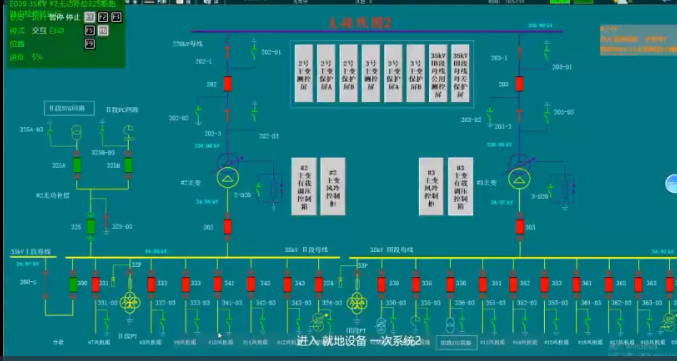Click the red feeder breaker 341
Image resolution: width=677 pixels, height=361 pixels.
tap(218, 284)
